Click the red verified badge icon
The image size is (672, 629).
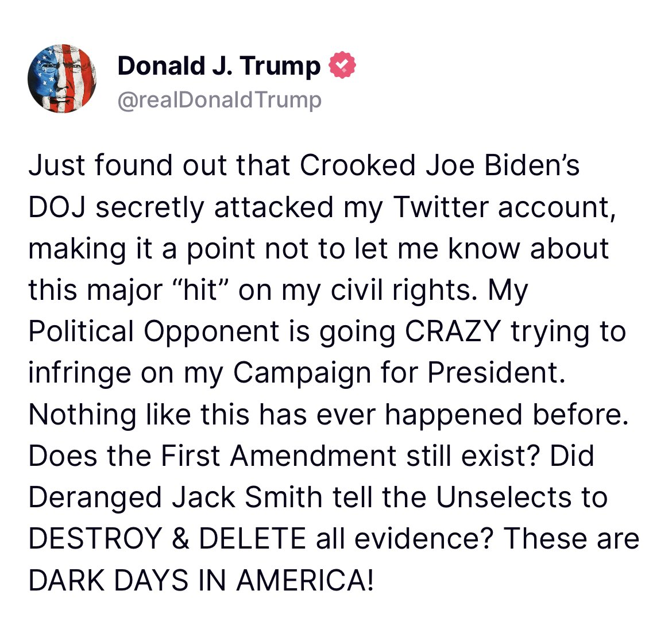[x=342, y=65]
